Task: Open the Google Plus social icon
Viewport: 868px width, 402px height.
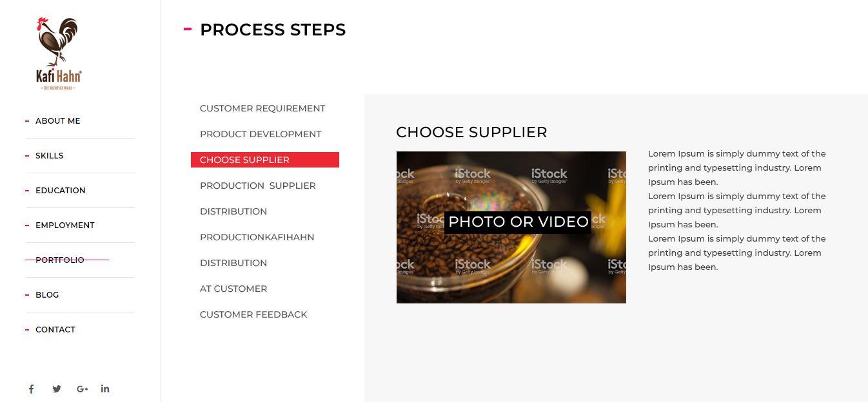Action: (x=82, y=388)
